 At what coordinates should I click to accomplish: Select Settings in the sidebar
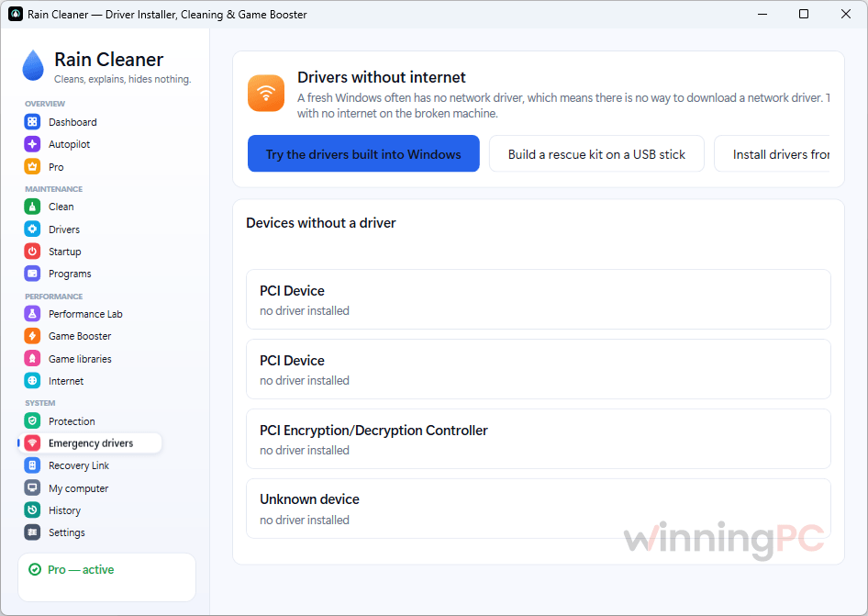[x=90, y=532]
